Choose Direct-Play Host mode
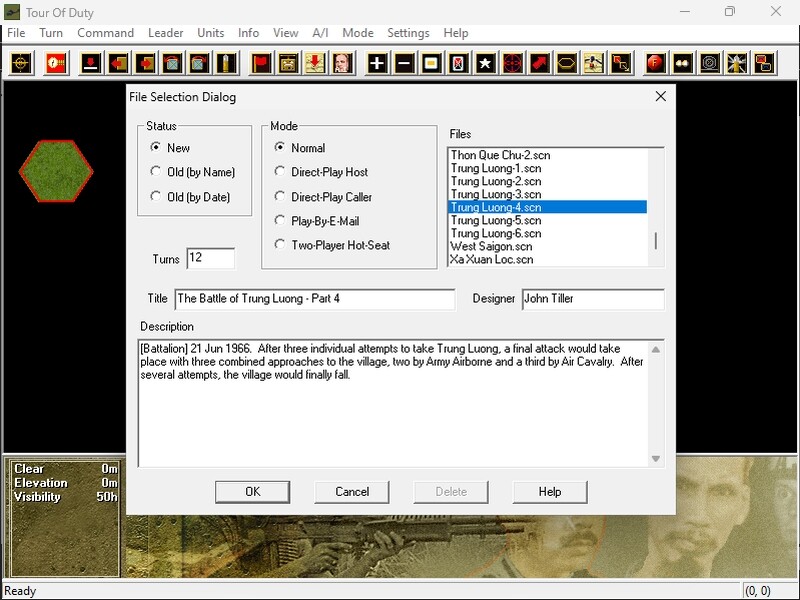Image resolution: width=800 pixels, height=600 pixels. click(x=280, y=171)
